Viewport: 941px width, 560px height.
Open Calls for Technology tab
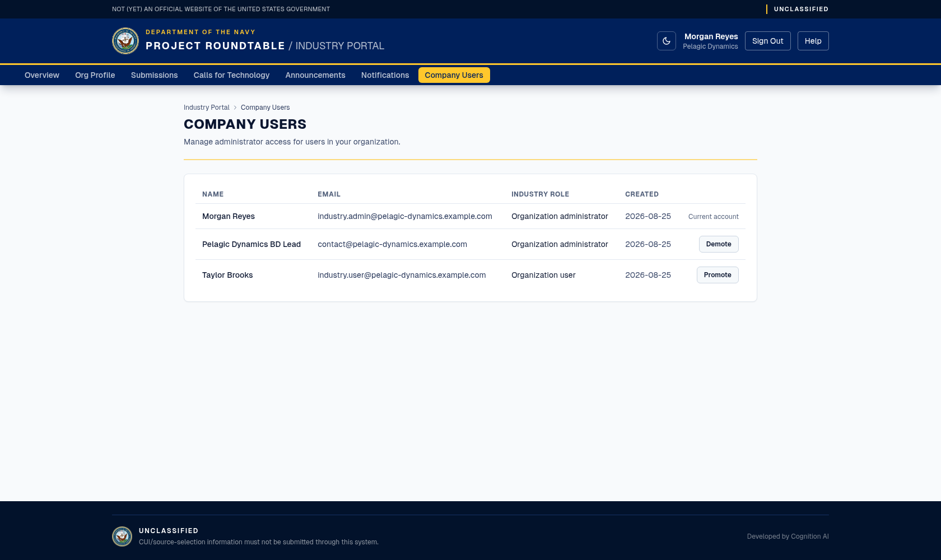[x=231, y=75]
